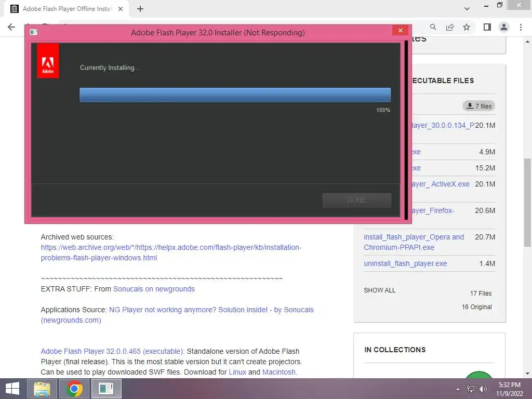Expand SHOW ALL files
The width and height of the screenshot is (532, 399).
(380, 290)
